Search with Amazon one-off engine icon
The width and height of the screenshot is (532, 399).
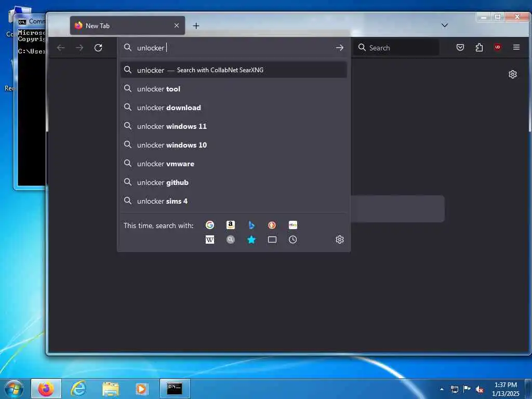tap(230, 225)
